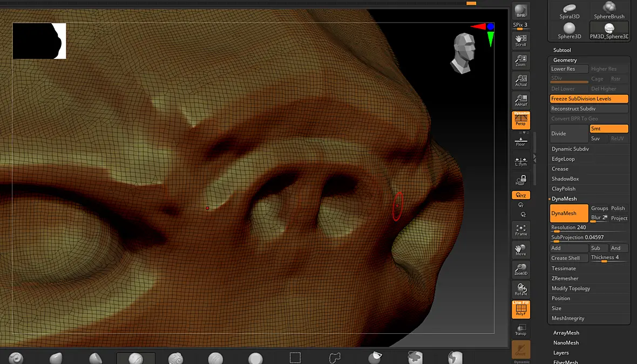
Task: Select the spiral brush in bottom shelf
Action: [x=16, y=358]
